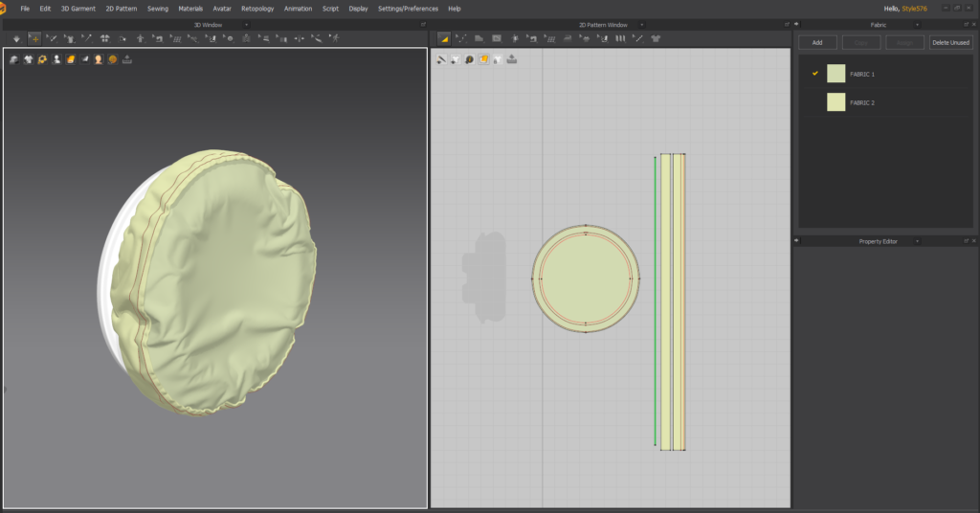
Task: Open the Settings/Preferences menu
Action: (408, 9)
